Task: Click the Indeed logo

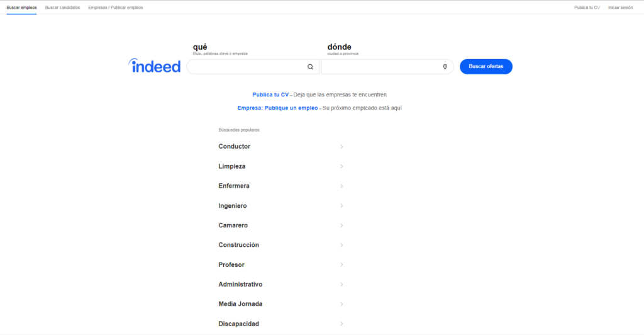Action: [x=155, y=65]
